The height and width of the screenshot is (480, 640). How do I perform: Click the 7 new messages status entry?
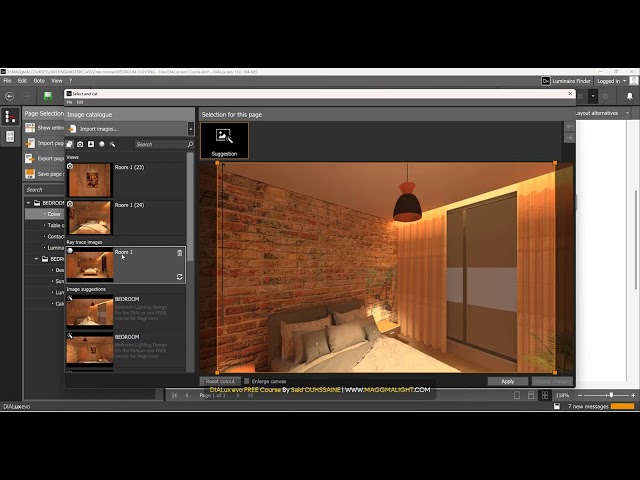tap(588, 406)
